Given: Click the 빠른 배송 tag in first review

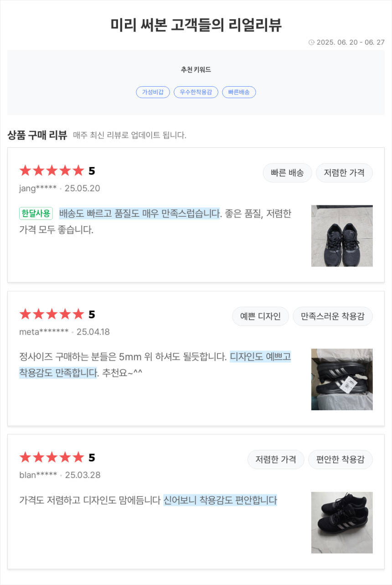Looking at the screenshot, I should point(287,173).
